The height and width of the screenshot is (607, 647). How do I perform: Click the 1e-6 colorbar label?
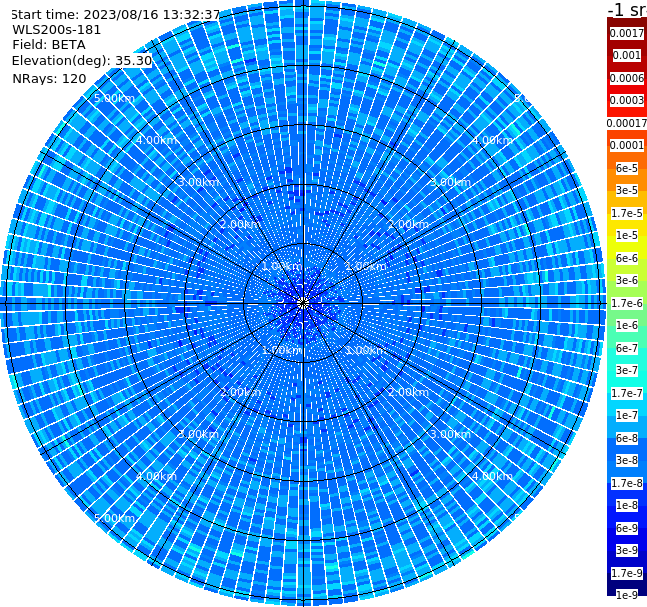pos(627,325)
